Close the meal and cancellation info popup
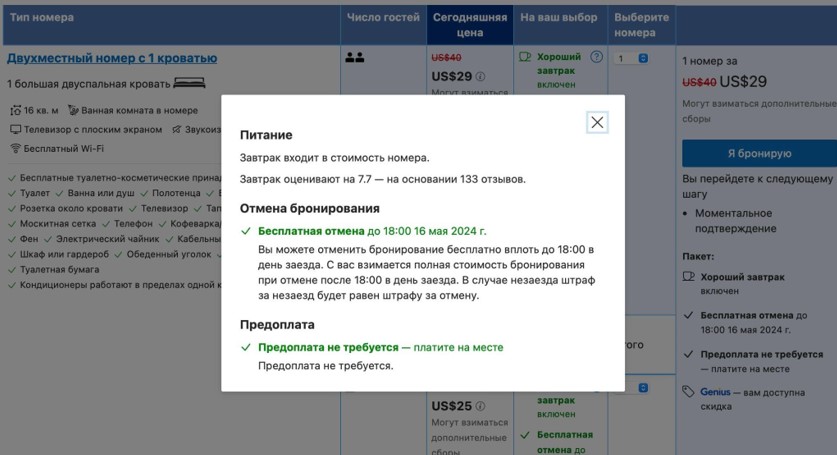This screenshot has height=455, width=837. [597, 122]
